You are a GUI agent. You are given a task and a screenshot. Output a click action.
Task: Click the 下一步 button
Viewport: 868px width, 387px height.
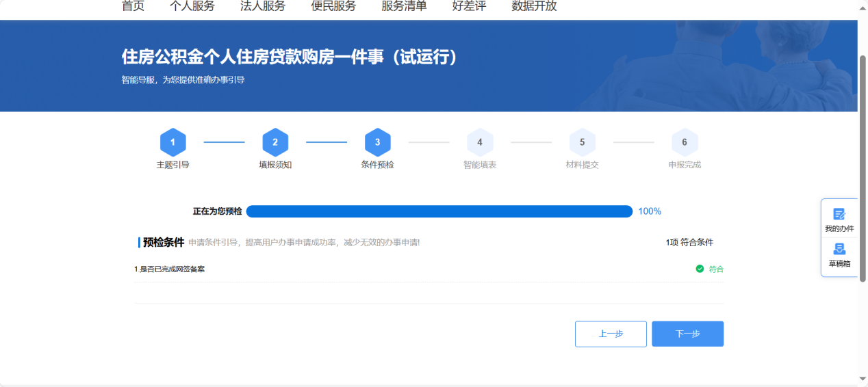pyautogui.click(x=687, y=334)
